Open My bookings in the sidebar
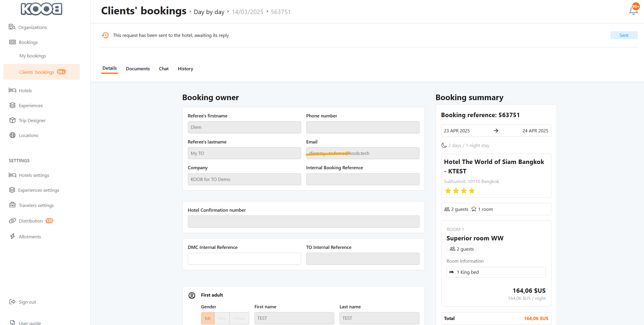644x325 pixels. [33, 56]
